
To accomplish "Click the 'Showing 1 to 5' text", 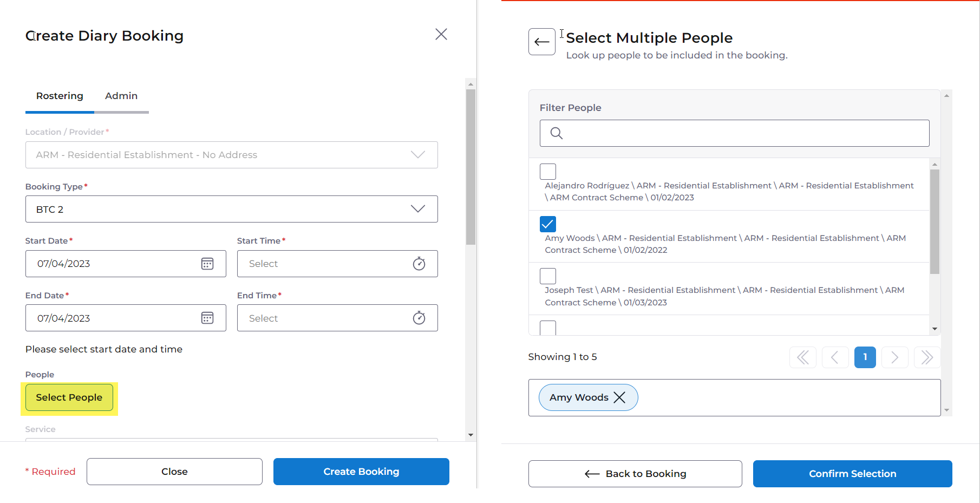I will click(x=563, y=357).
